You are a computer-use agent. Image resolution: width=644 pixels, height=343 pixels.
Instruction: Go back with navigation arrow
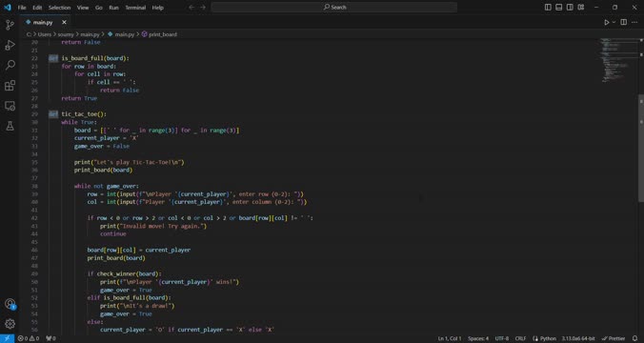(191, 8)
